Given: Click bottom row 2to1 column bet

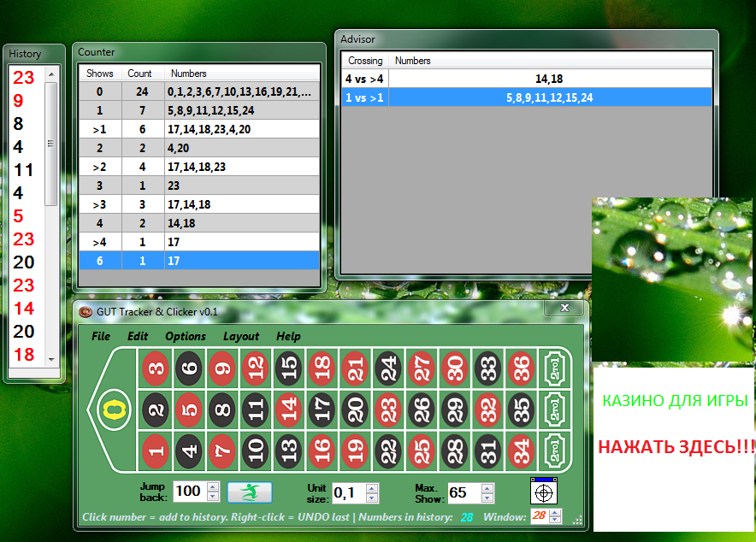Looking at the screenshot, I should [x=555, y=451].
